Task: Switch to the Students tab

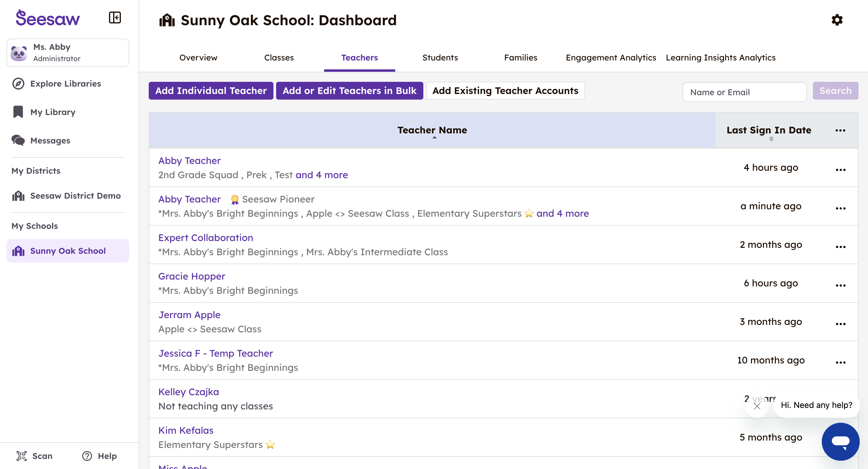Action: pos(440,58)
